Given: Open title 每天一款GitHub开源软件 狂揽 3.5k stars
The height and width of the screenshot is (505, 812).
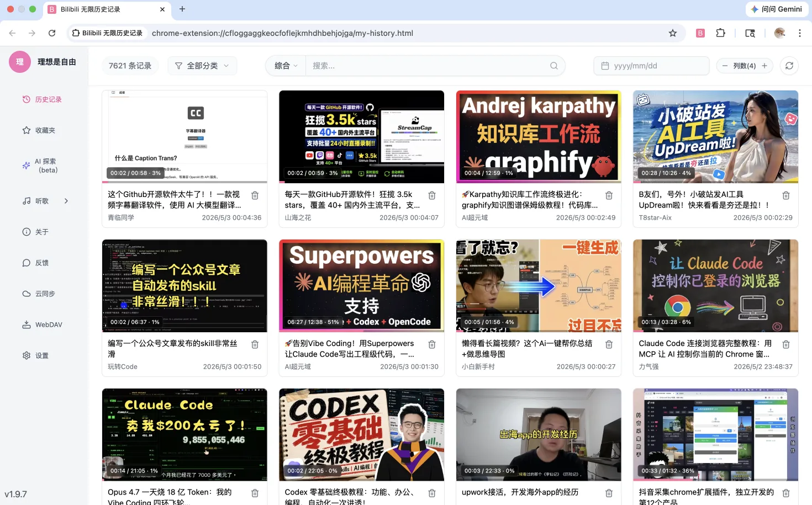Looking at the screenshot, I should click(352, 200).
